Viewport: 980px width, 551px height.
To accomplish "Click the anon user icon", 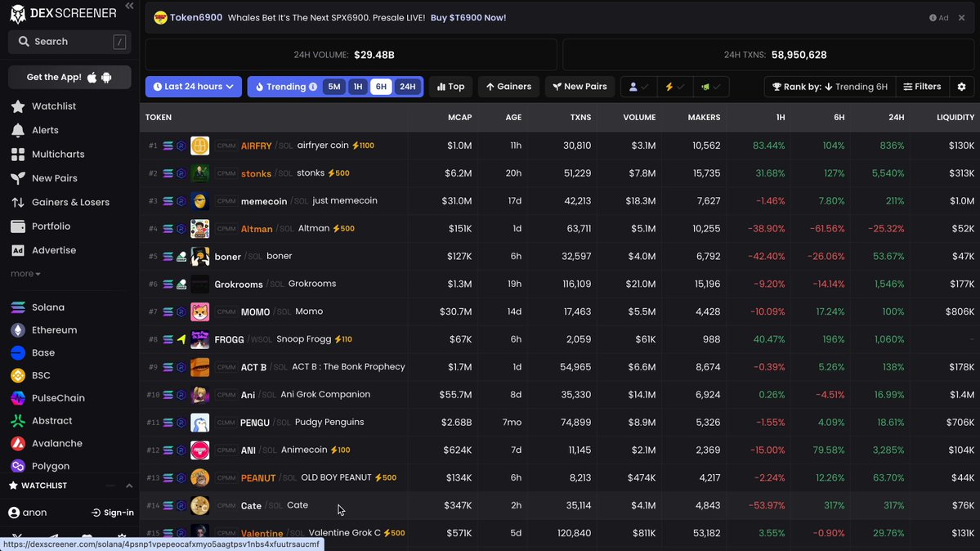I will [x=14, y=513].
